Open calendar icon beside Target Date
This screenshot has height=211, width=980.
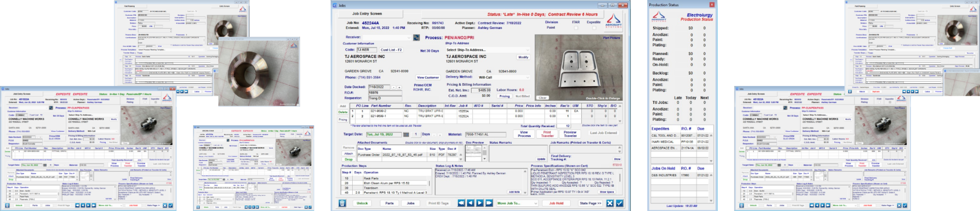click(406, 135)
